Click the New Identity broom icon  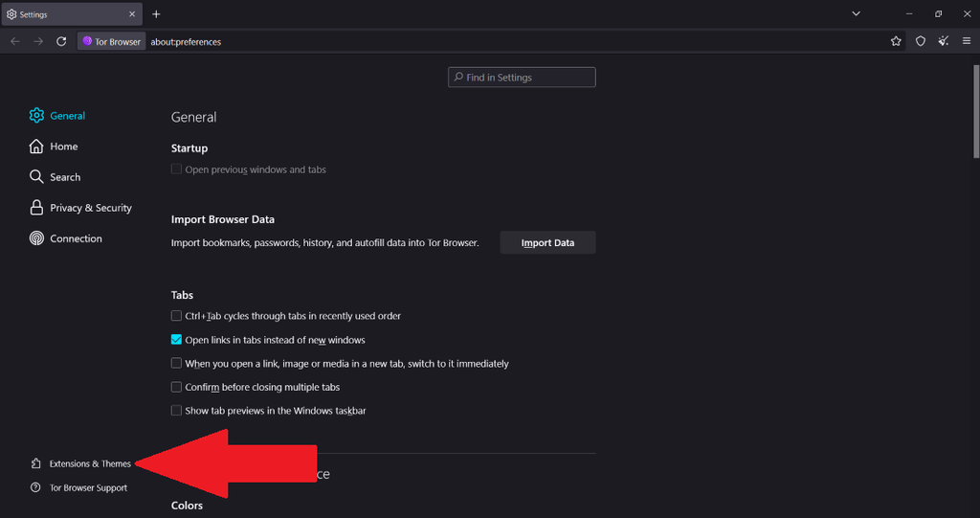(x=944, y=41)
